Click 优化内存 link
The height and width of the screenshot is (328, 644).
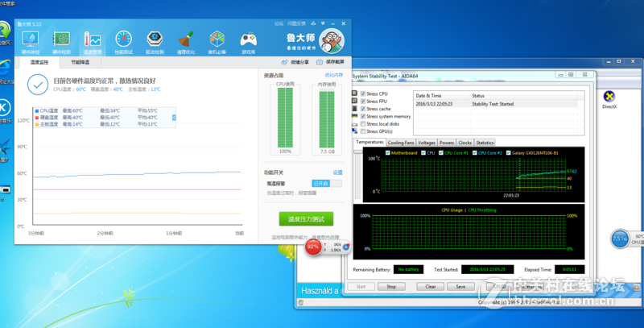pyautogui.click(x=333, y=75)
